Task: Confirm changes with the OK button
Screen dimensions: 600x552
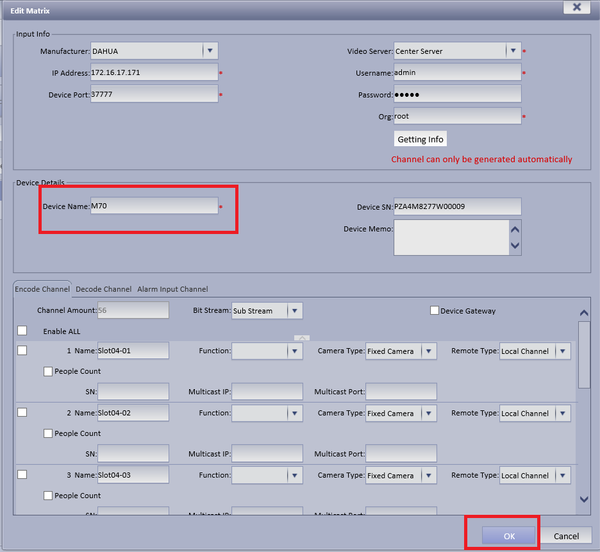Action: click(509, 536)
